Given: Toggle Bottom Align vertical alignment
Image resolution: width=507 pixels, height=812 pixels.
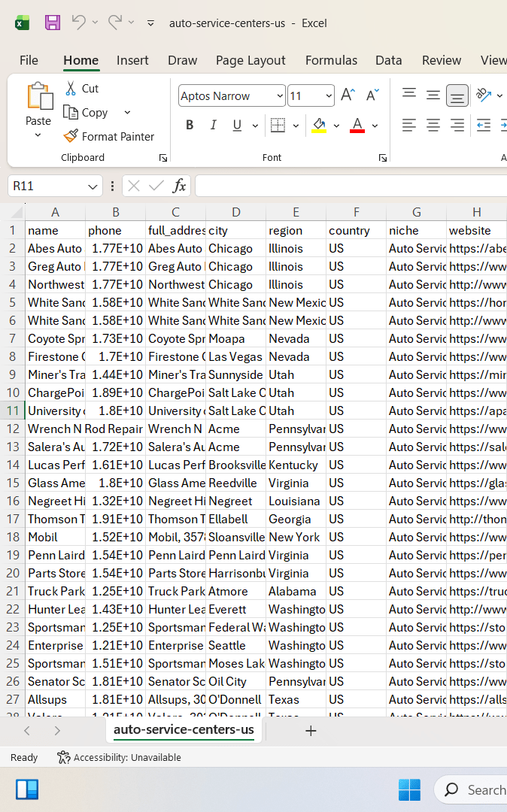Looking at the screenshot, I should (x=457, y=95).
